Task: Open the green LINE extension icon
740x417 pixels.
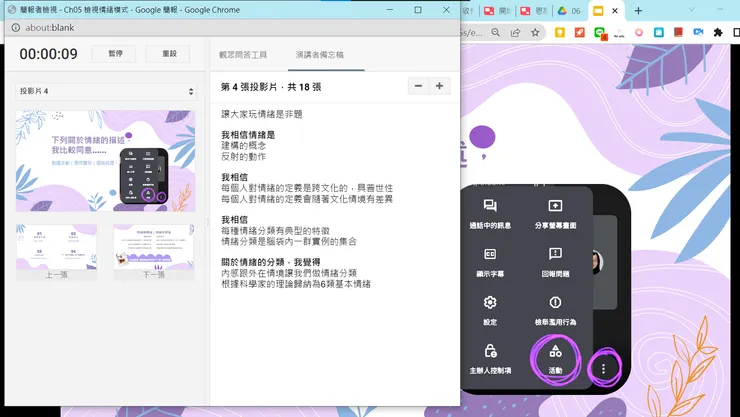Action: 600,33
